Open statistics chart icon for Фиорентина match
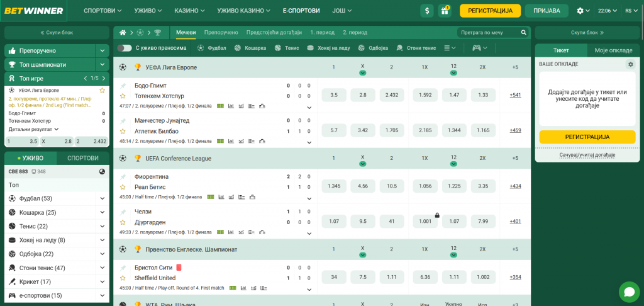Image resolution: width=644 pixels, height=306 pixels. [221, 197]
